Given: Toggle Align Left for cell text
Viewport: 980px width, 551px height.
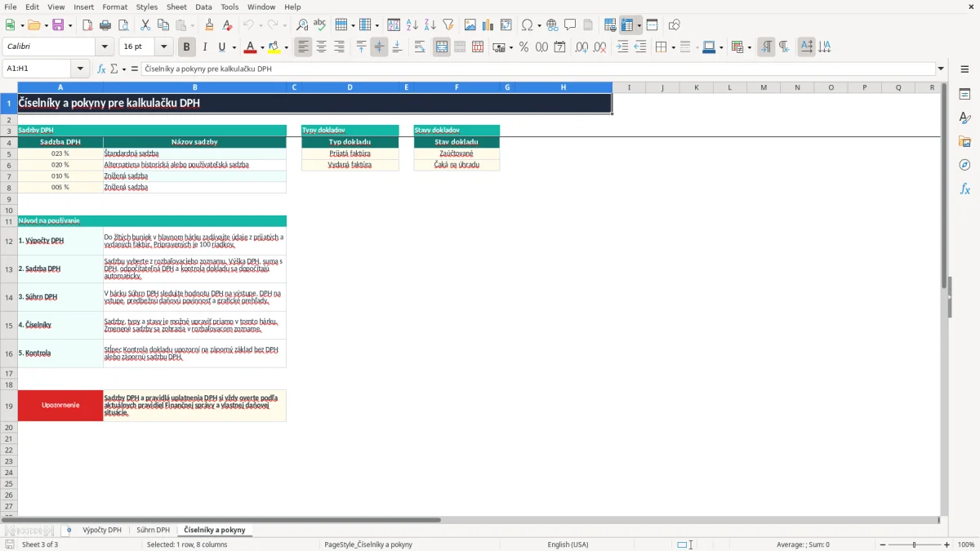Looking at the screenshot, I should pyautogui.click(x=304, y=47).
